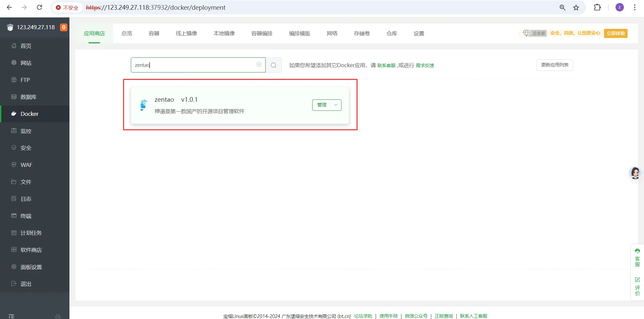
Task: Open 面板设置 in the sidebar
Action: pyautogui.click(x=35, y=267)
